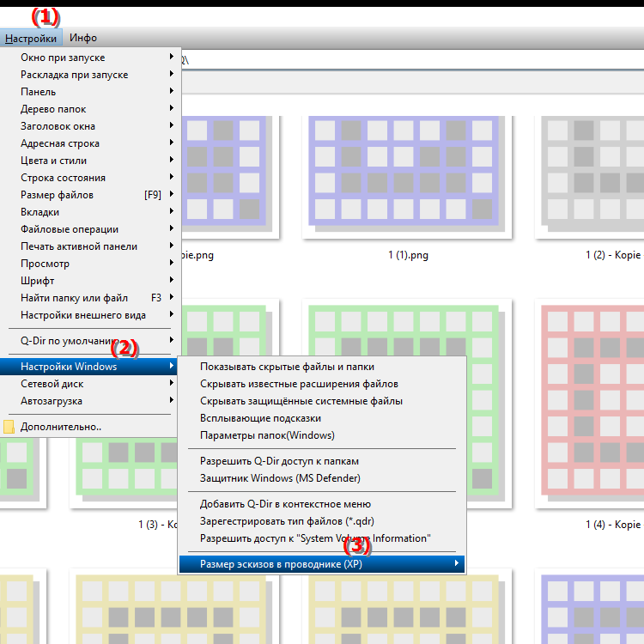Screen dimensions: 644x644
Task: Open the Цвета и стили submenu
Action: (91, 161)
